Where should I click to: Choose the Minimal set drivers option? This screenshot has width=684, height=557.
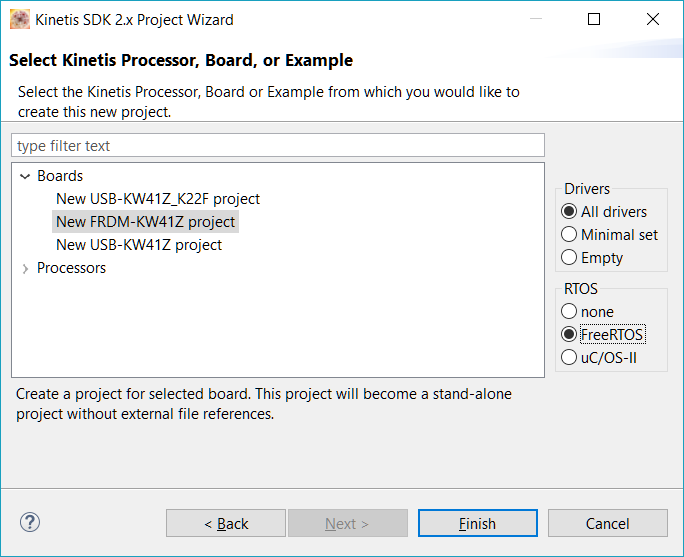[570, 235]
